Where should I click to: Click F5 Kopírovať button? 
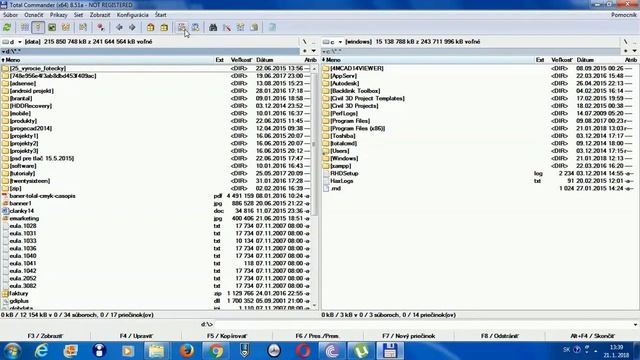coord(227,336)
